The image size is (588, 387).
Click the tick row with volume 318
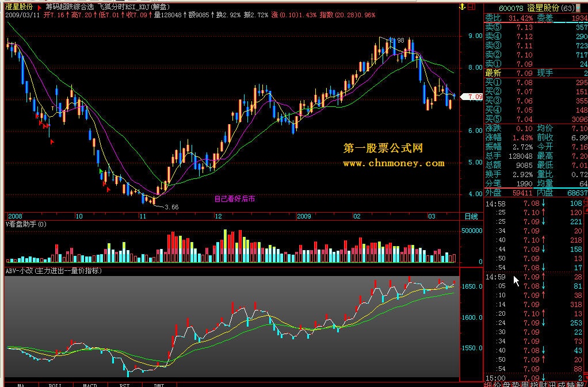click(534, 305)
